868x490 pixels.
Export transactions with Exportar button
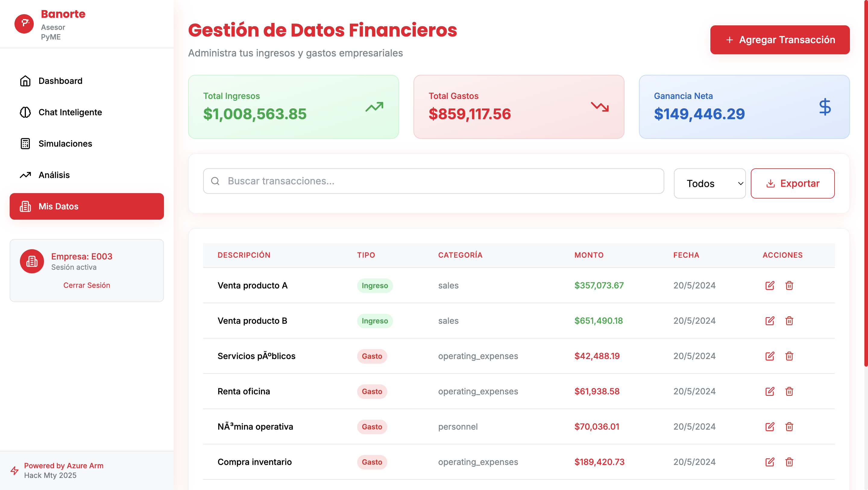coord(793,183)
